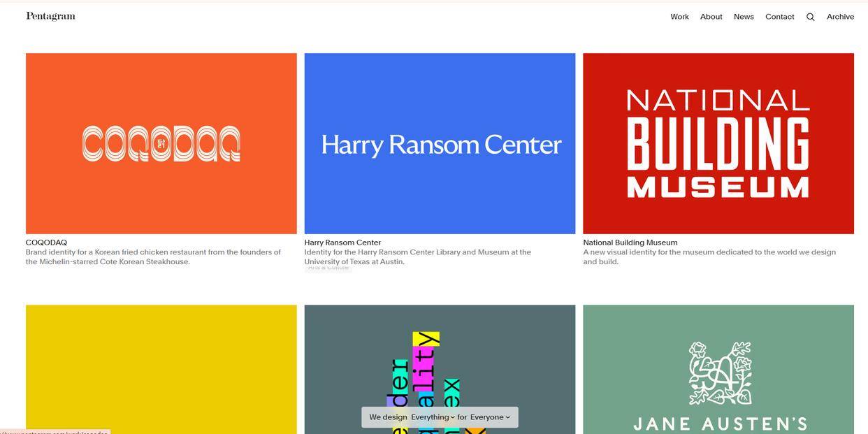Viewport: 868px width, 434px height.
Task: Open the Archive link
Action: 840,17
